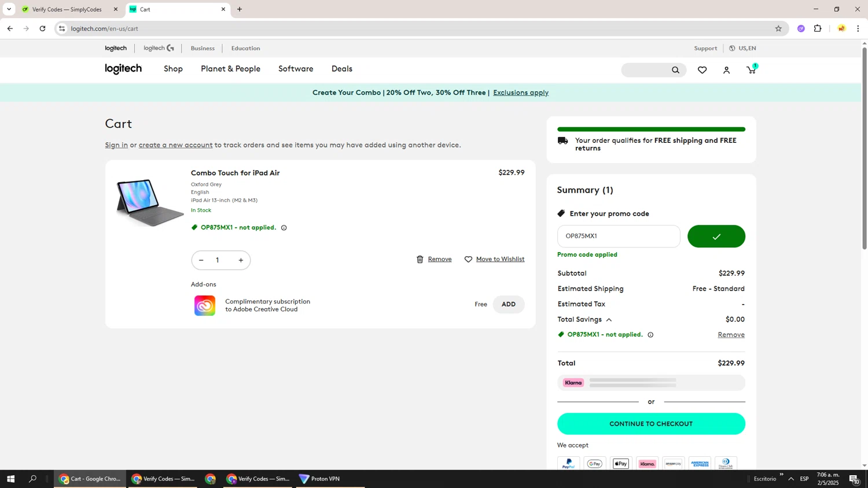Click the Klarna badge below Total

tap(573, 383)
